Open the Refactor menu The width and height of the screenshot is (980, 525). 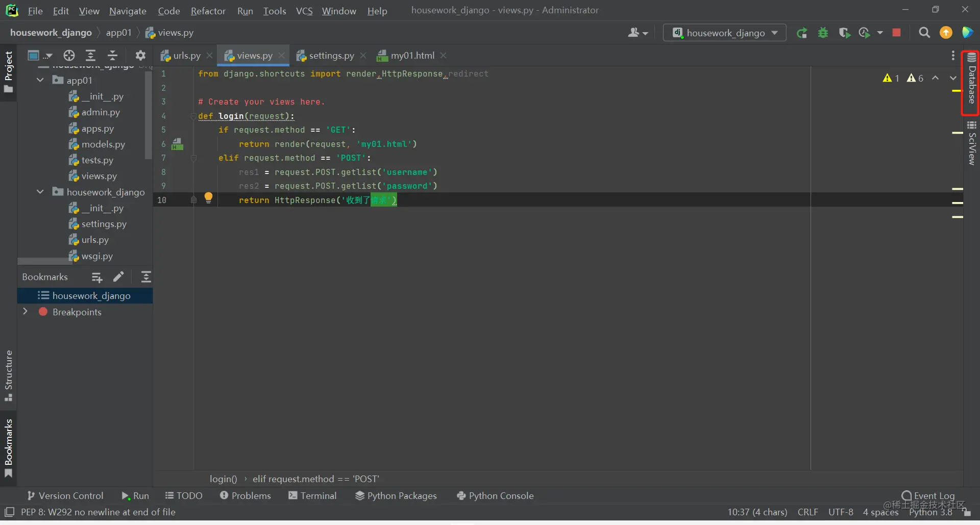coord(208,11)
